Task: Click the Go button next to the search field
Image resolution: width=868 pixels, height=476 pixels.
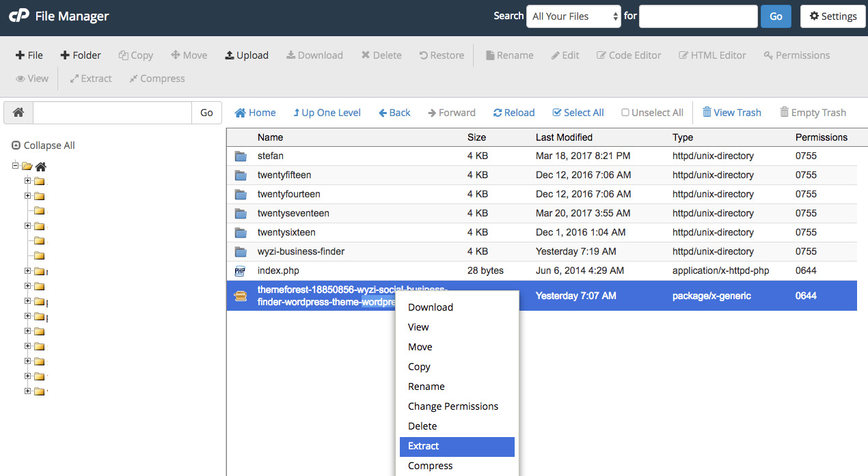Action: (x=776, y=16)
